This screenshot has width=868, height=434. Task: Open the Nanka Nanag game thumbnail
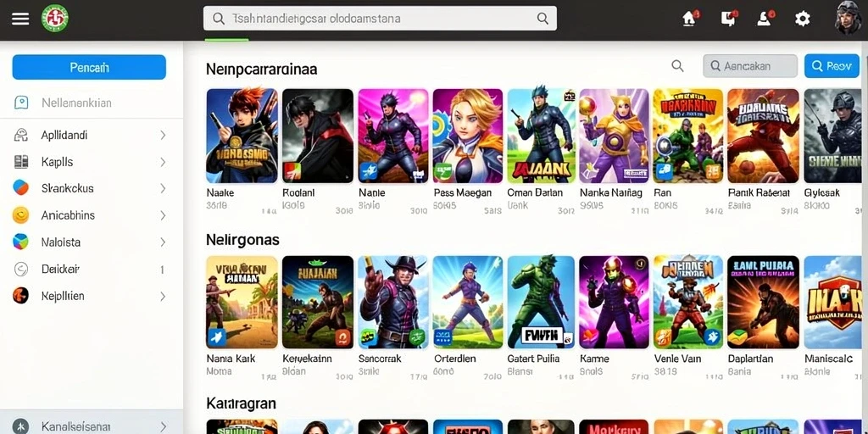pyautogui.click(x=614, y=136)
